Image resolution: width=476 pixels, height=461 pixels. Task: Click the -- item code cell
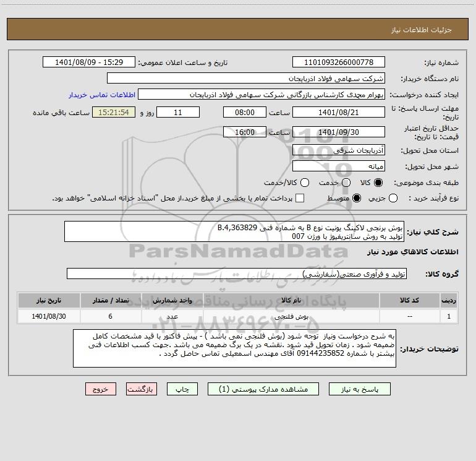pos(409,316)
